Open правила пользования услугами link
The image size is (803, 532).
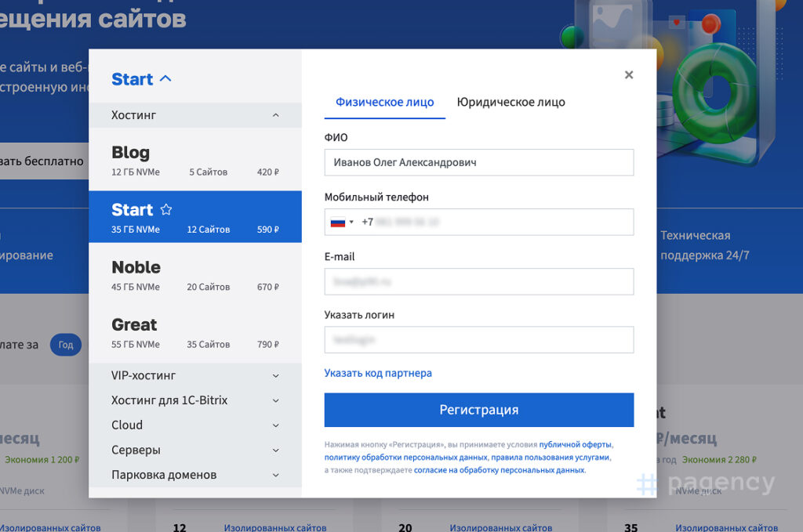550,458
